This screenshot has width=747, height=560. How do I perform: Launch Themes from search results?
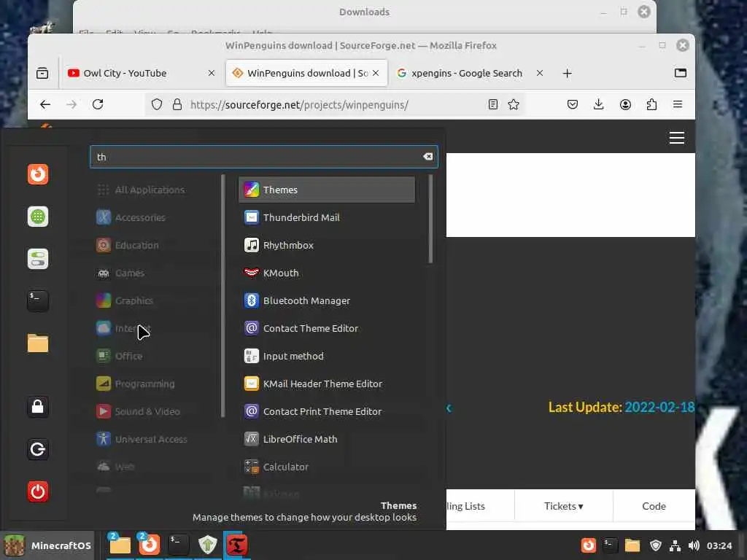coord(326,190)
